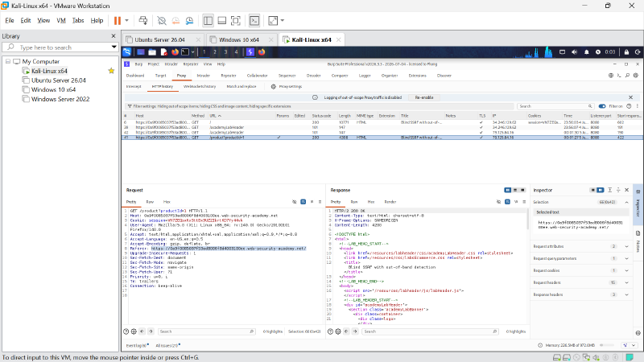Select Windows Server 2022 in library
Image resolution: width=644 pixels, height=362 pixels.
60,99
